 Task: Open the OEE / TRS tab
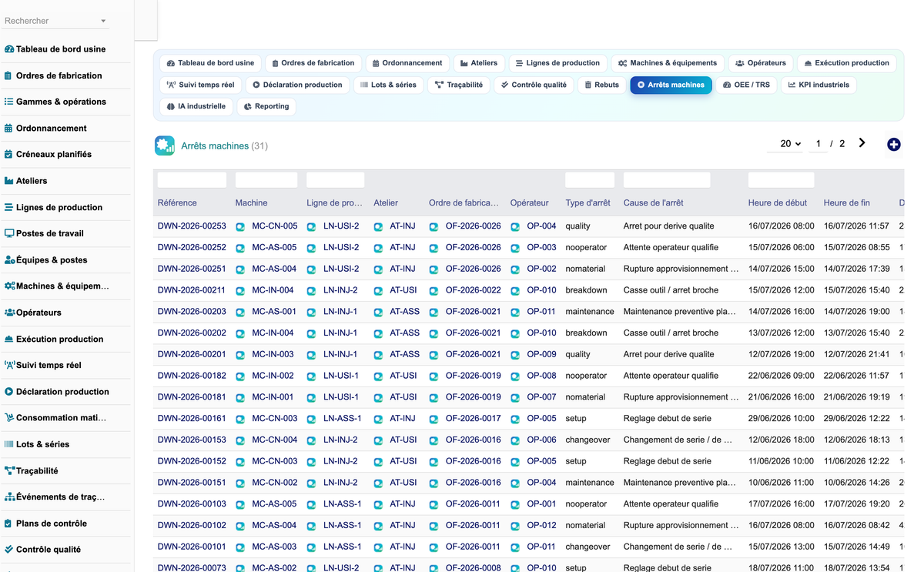[x=746, y=85]
